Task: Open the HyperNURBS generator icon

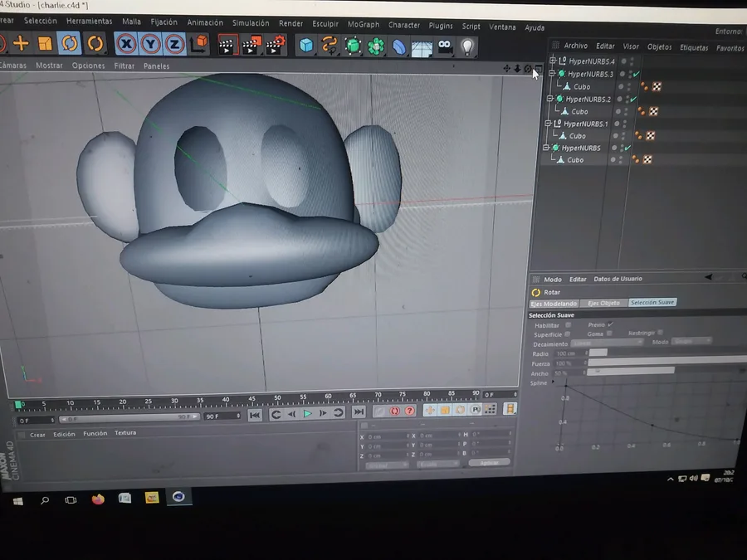Action: [x=353, y=46]
